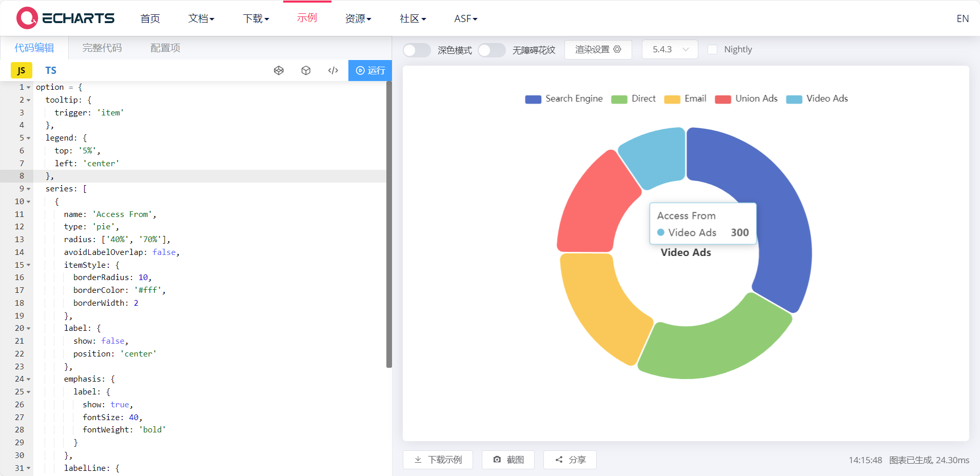Expand the 资源 menu
Screen dimensions: 980x476
pyautogui.click(x=358, y=18)
